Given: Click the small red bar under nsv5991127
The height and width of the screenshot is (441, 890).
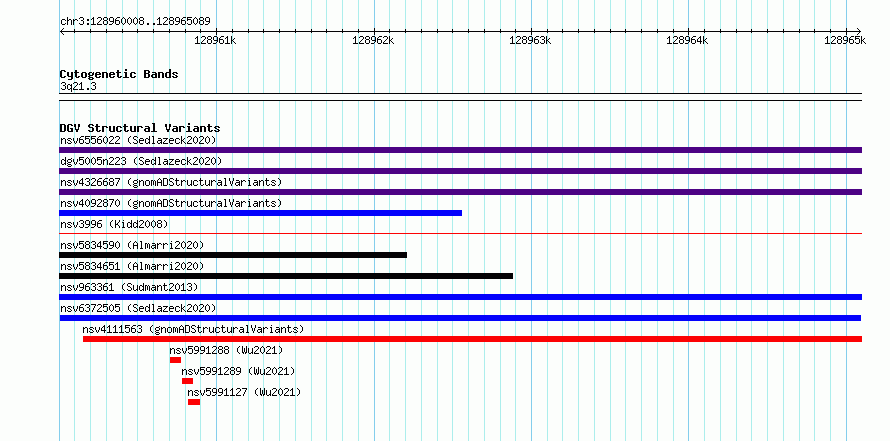Looking at the screenshot, I should (194, 402).
